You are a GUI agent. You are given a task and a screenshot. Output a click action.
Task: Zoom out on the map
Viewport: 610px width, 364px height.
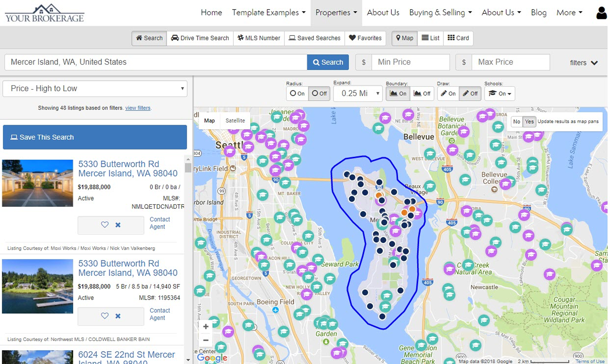[206, 340]
